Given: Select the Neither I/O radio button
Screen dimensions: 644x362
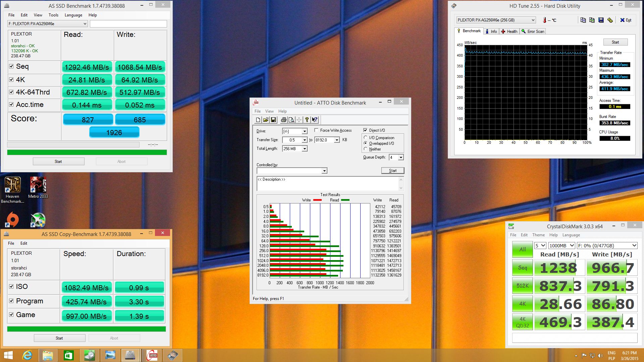Looking at the screenshot, I should click(x=366, y=149).
